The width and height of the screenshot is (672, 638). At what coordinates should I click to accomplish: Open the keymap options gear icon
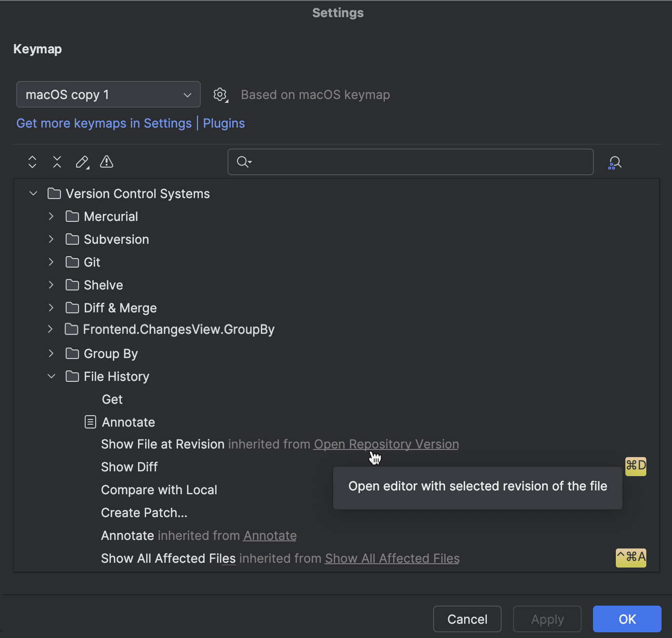click(x=220, y=94)
